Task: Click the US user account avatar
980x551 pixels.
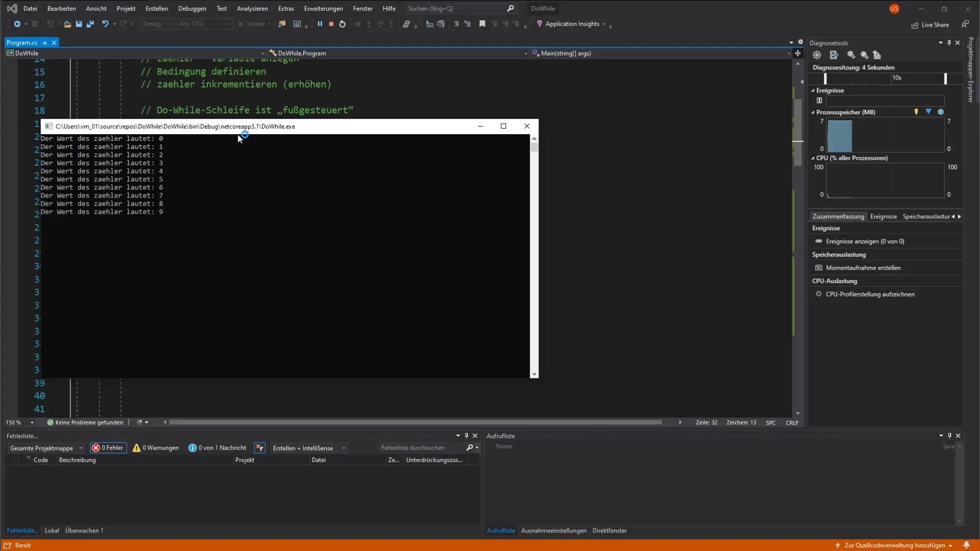Action: point(894,9)
